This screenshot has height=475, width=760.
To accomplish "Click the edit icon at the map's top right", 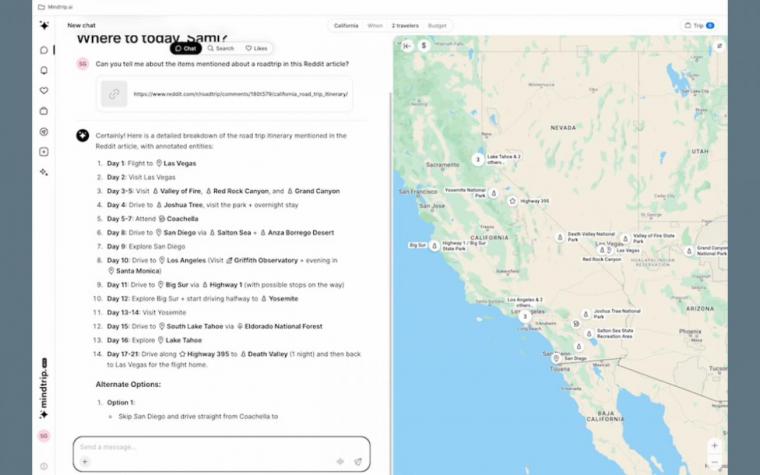I will pyautogui.click(x=719, y=46).
